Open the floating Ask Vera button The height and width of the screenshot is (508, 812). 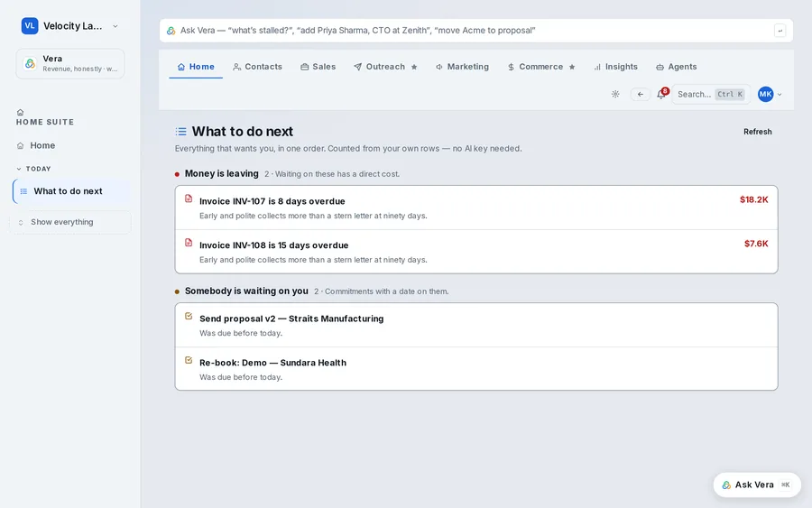(757, 485)
